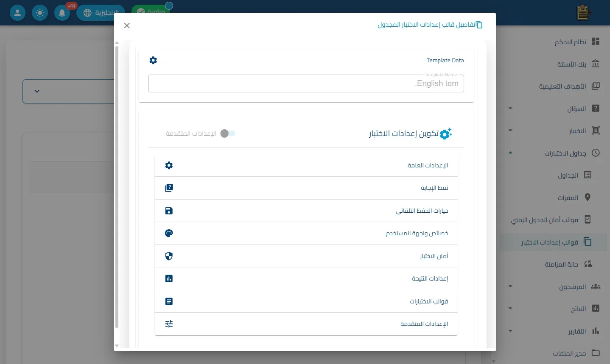Open the background page dropdown chevron

coord(37,91)
